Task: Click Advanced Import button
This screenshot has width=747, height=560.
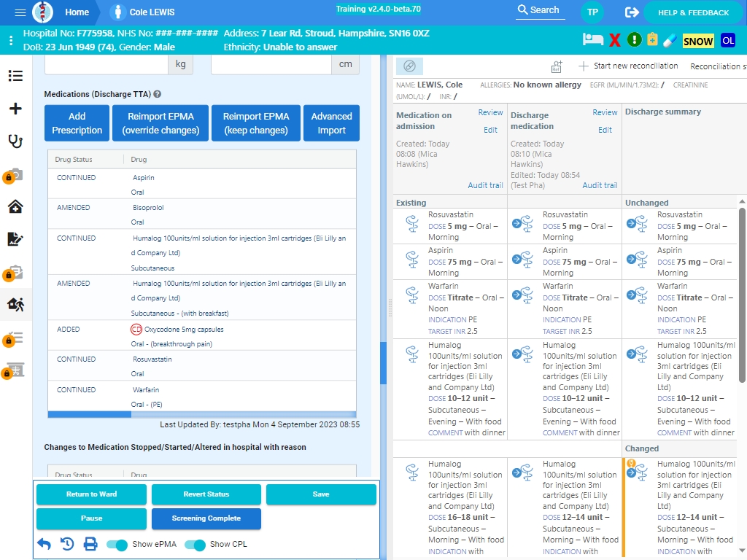Action: (x=332, y=123)
